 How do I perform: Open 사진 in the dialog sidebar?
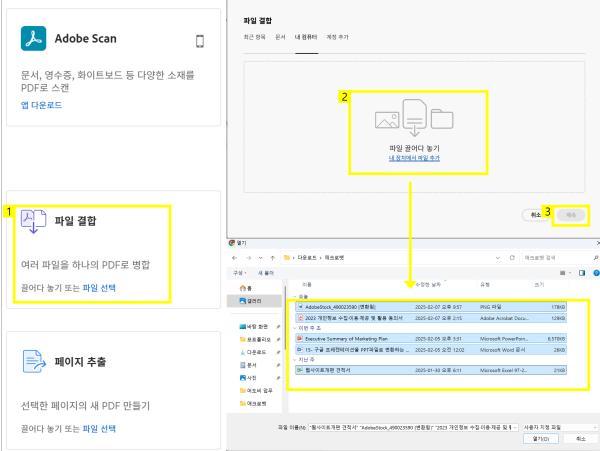tap(248, 378)
